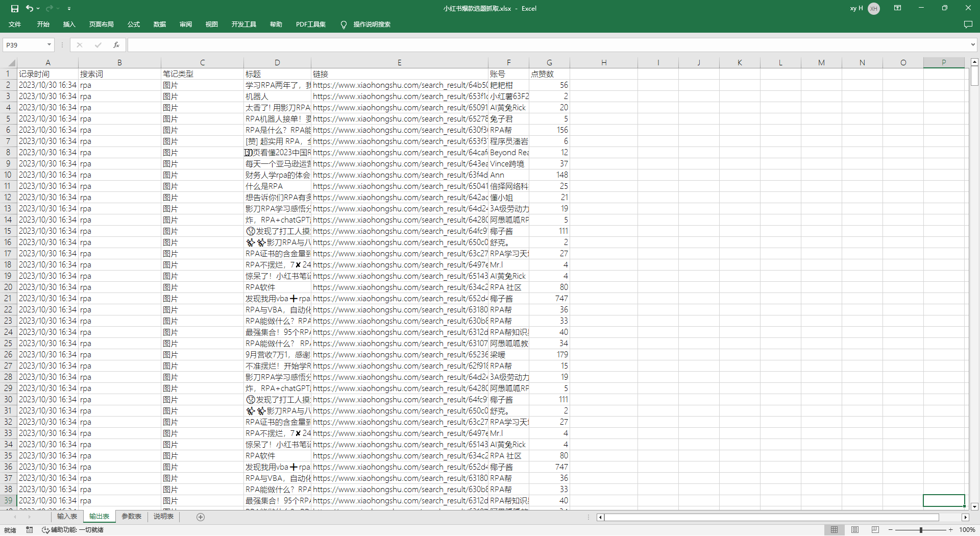This screenshot has width=980, height=536.
Task: Add a new sheet with plus icon
Action: (201, 517)
